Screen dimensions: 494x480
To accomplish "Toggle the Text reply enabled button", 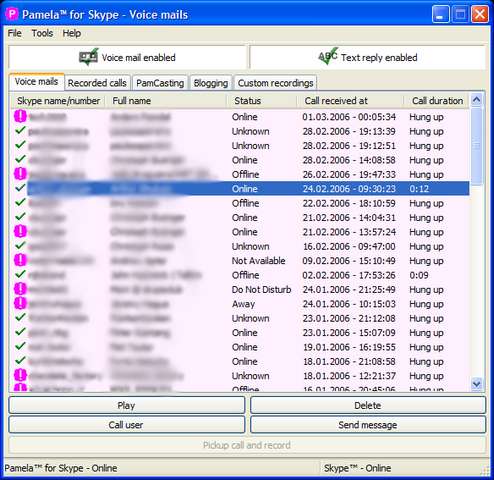I will (x=368, y=57).
